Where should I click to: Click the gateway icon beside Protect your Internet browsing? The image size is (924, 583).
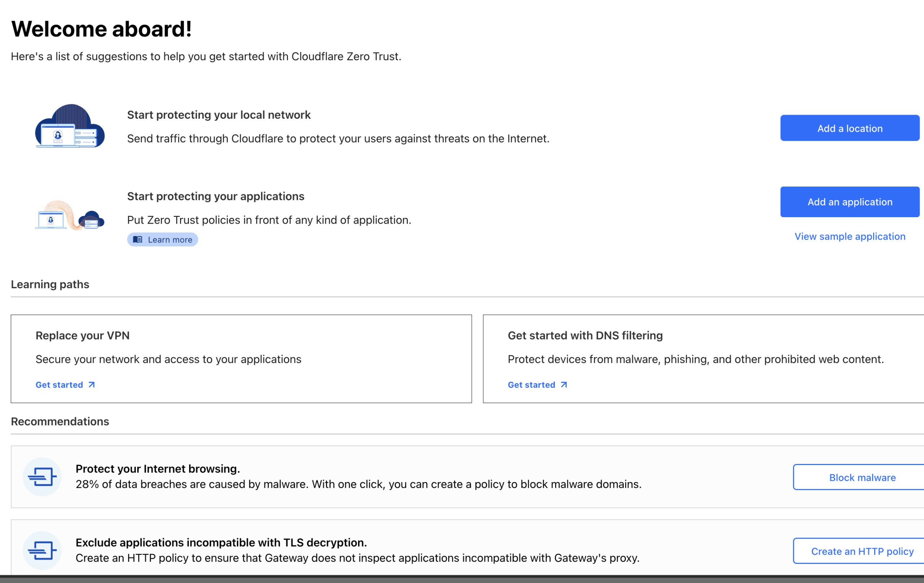pos(42,477)
